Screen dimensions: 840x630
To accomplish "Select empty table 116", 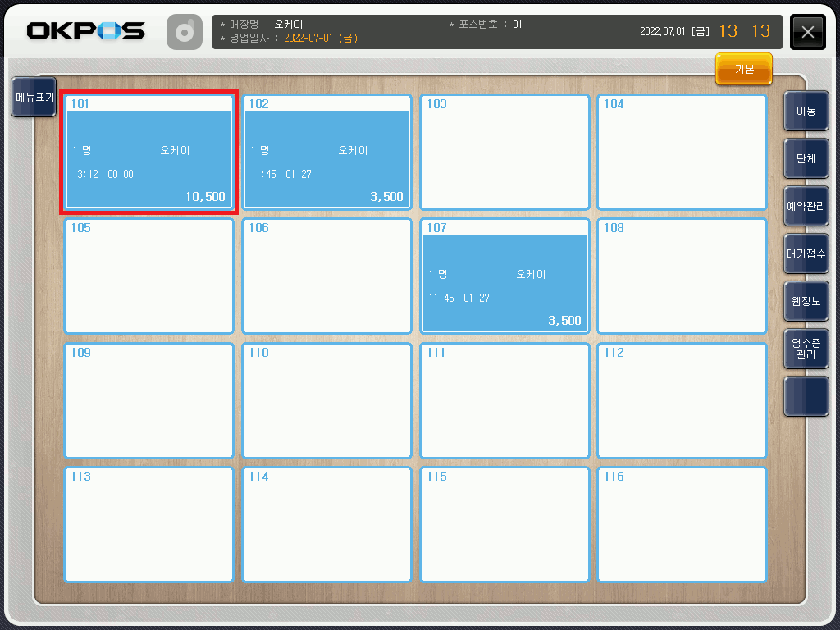I will click(682, 524).
